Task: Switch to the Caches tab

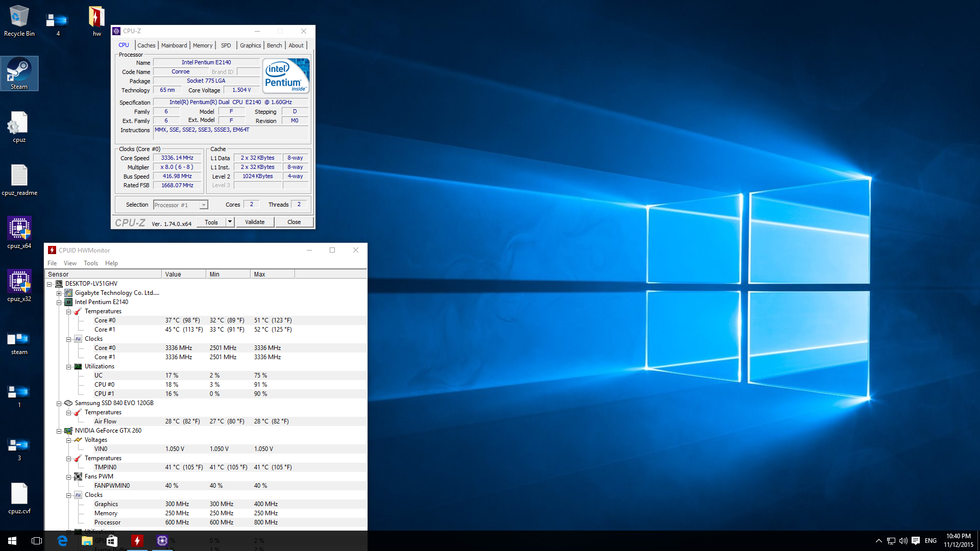Action: pyautogui.click(x=146, y=45)
